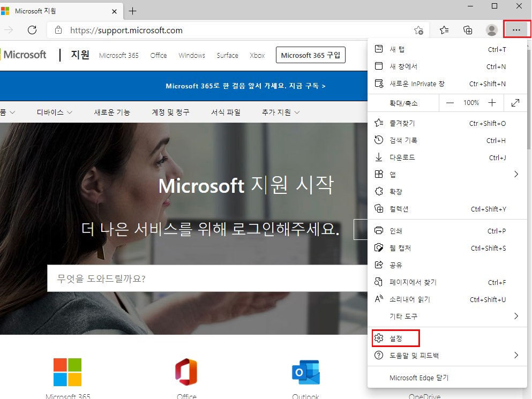
Task: Click the address bar URL field
Action: pyautogui.click(x=237, y=30)
